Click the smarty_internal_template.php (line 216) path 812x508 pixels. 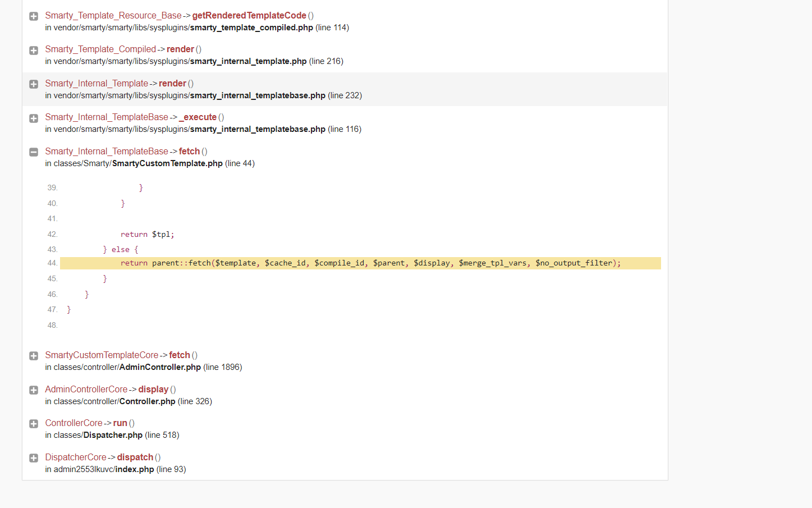[x=194, y=61]
